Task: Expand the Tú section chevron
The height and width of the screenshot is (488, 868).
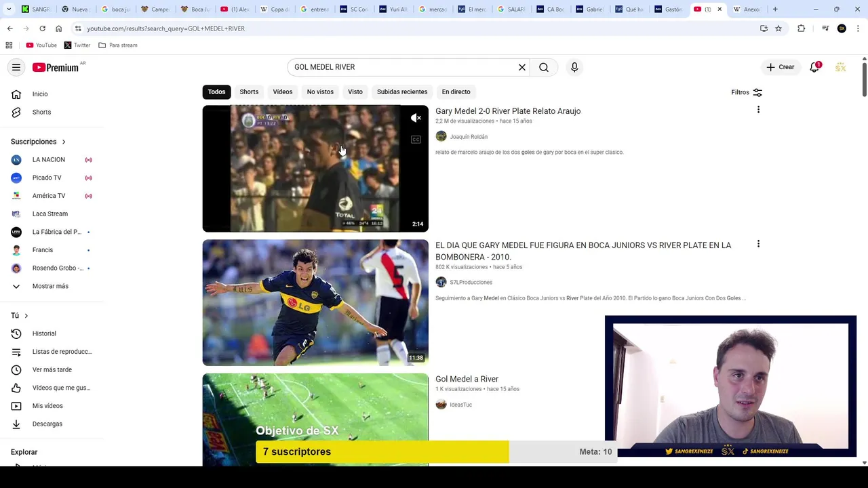Action: (x=26, y=316)
